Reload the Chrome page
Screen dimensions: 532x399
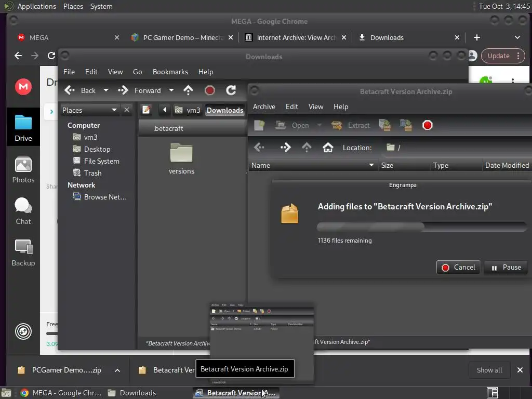[51, 56]
